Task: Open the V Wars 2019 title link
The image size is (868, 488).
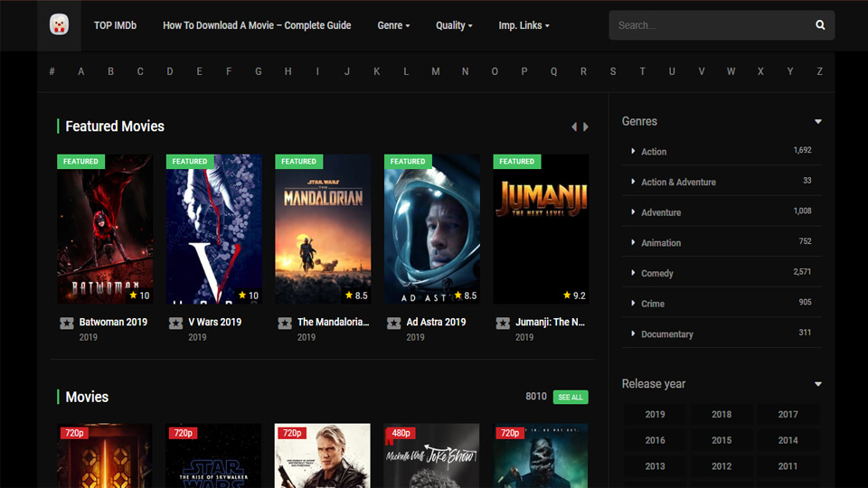Action: (x=215, y=322)
